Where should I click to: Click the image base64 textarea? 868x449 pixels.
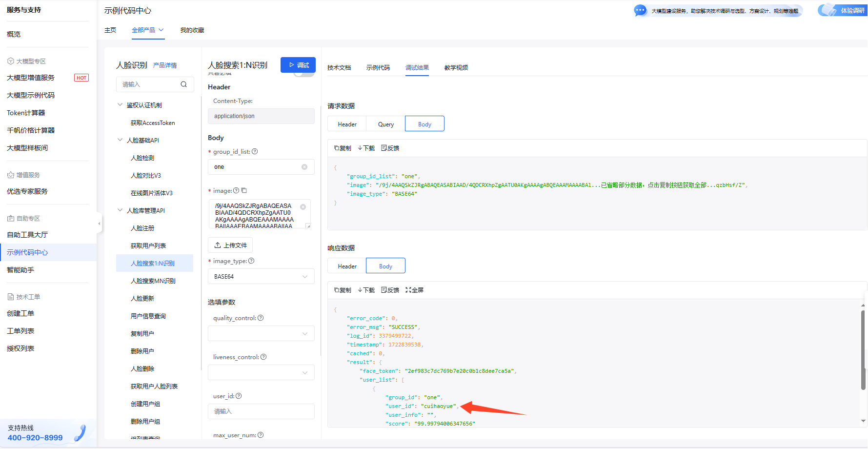[x=260, y=214]
